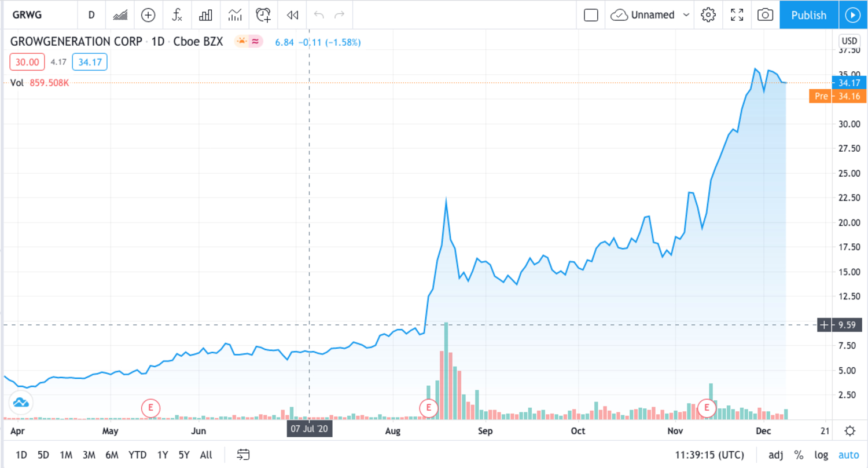Screen dimensions: 868x468
Task: Enter fullscreen mode icon
Action: click(x=737, y=15)
